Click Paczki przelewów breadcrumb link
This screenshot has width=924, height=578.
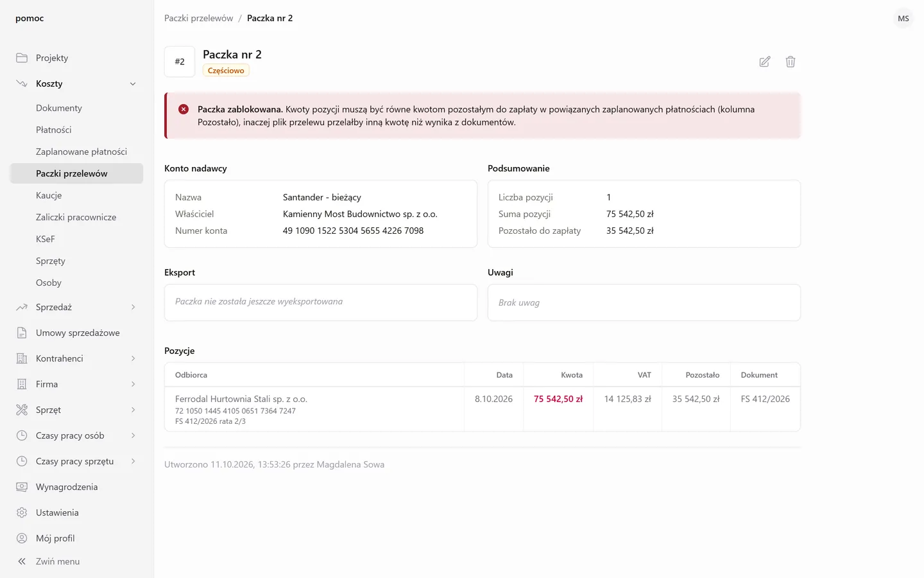pos(198,18)
